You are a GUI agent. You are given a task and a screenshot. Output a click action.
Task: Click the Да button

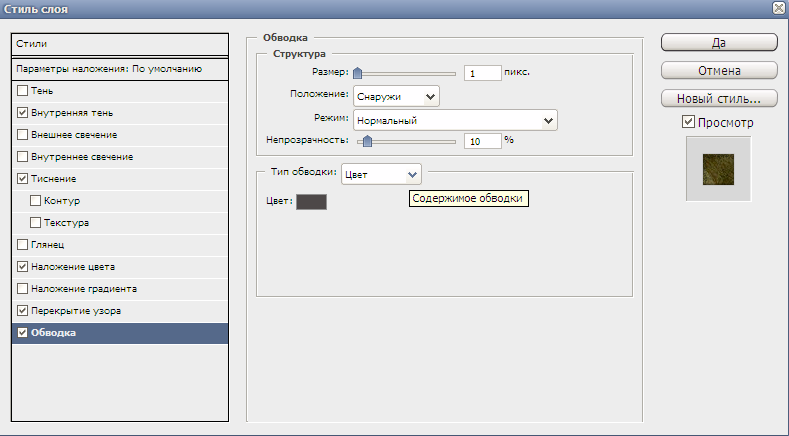click(719, 43)
